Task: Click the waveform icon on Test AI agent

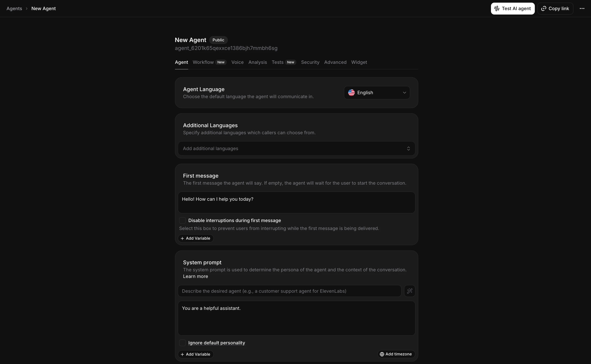Action: (497, 8)
